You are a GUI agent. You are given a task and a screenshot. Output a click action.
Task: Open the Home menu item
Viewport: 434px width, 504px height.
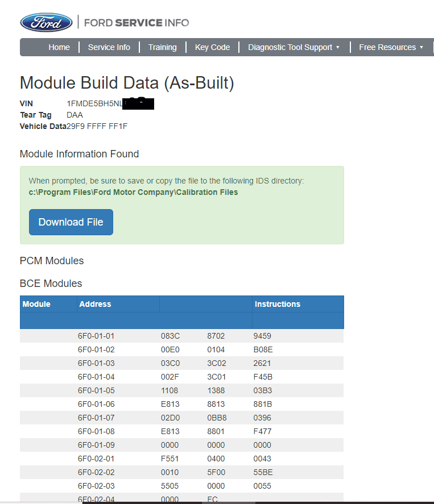pyautogui.click(x=59, y=47)
